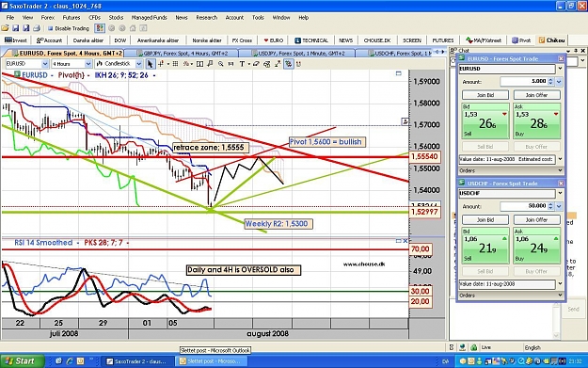This screenshot has width=588, height=368.
Task: Select the Text tool on chart toolbar
Action: pyautogui.click(x=242, y=64)
